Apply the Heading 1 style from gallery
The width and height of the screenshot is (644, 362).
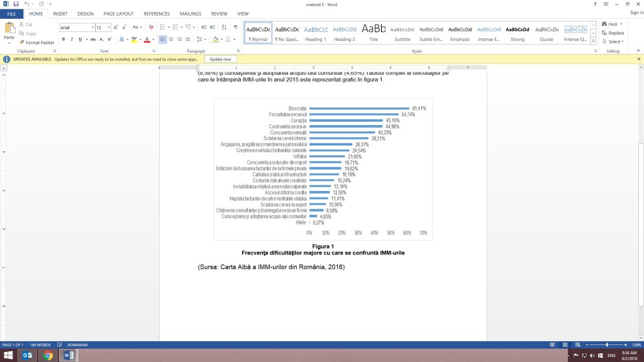315,33
